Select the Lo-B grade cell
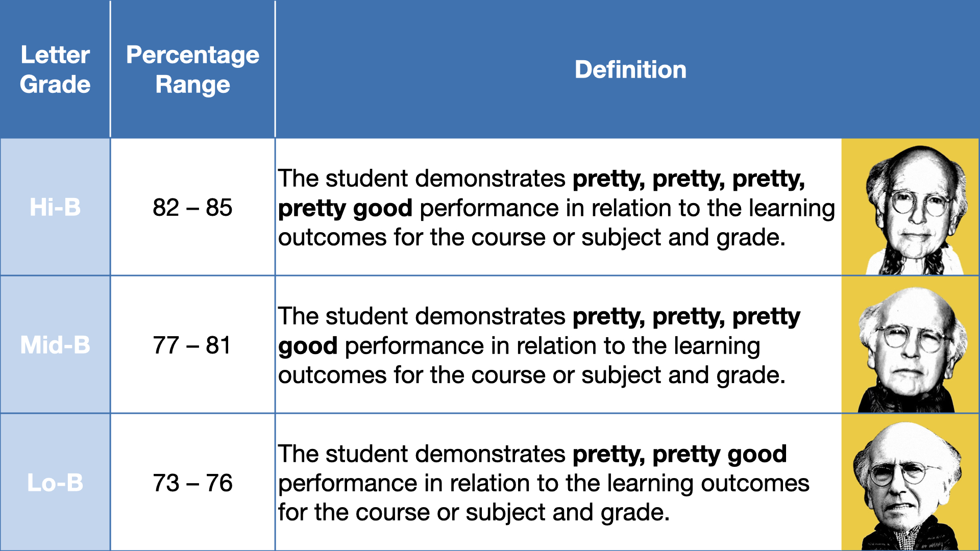This screenshot has width=980, height=551. tap(55, 483)
